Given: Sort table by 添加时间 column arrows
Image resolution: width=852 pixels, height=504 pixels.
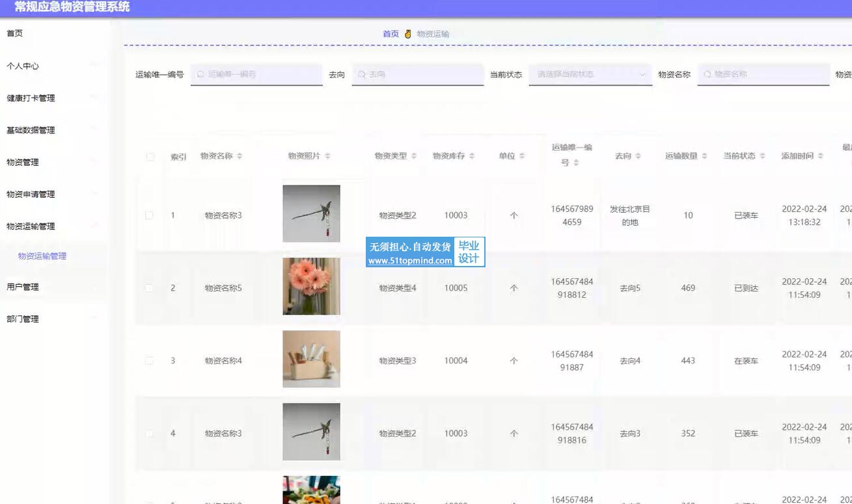Looking at the screenshot, I should pyautogui.click(x=820, y=156).
